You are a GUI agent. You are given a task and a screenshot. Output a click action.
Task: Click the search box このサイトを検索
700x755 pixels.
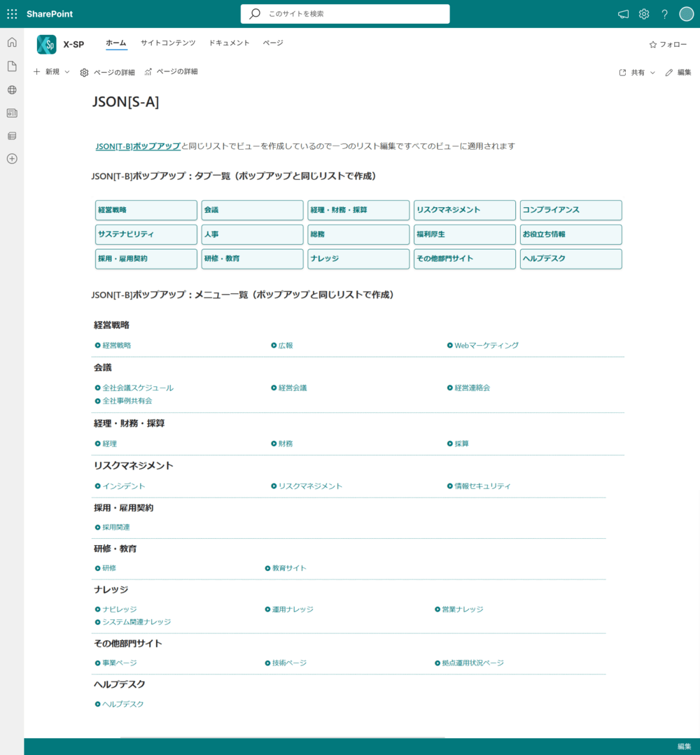pos(345,13)
